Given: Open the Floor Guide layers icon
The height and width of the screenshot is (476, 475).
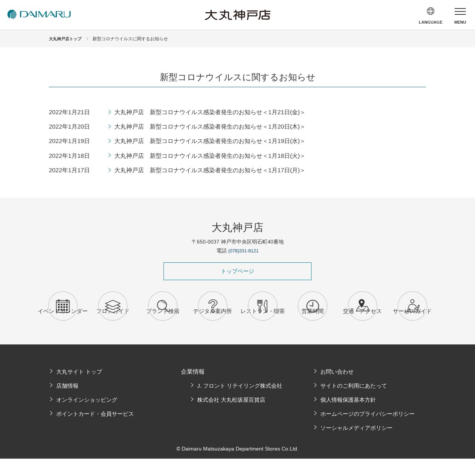Looking at the screenshot, I should tap(113, 306).
